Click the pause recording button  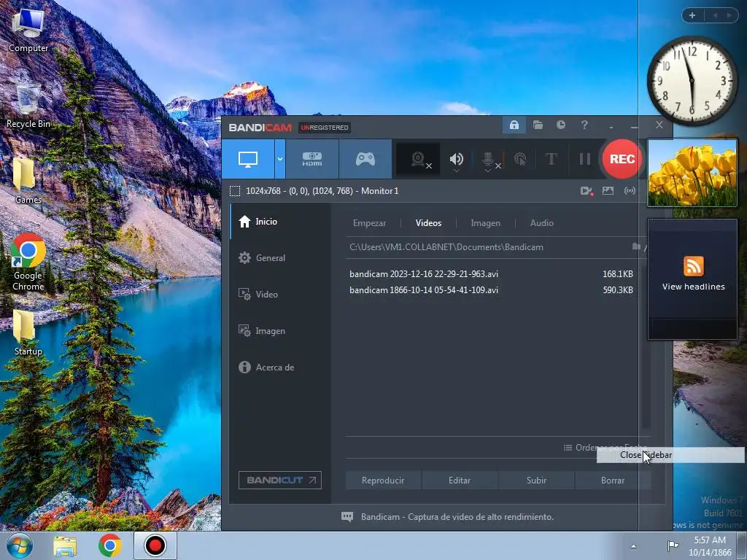click(x=584, y=159)
